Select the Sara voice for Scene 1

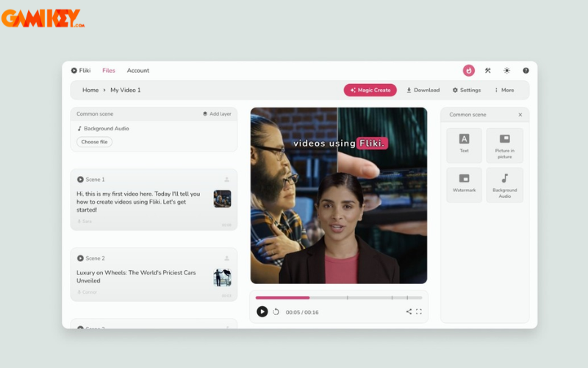85,222
